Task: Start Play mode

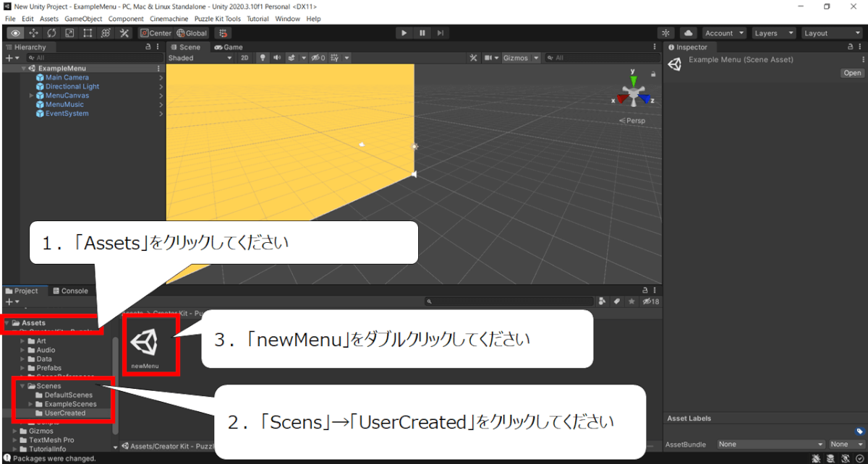Action: pyautogui.click(x=404, y=33)
